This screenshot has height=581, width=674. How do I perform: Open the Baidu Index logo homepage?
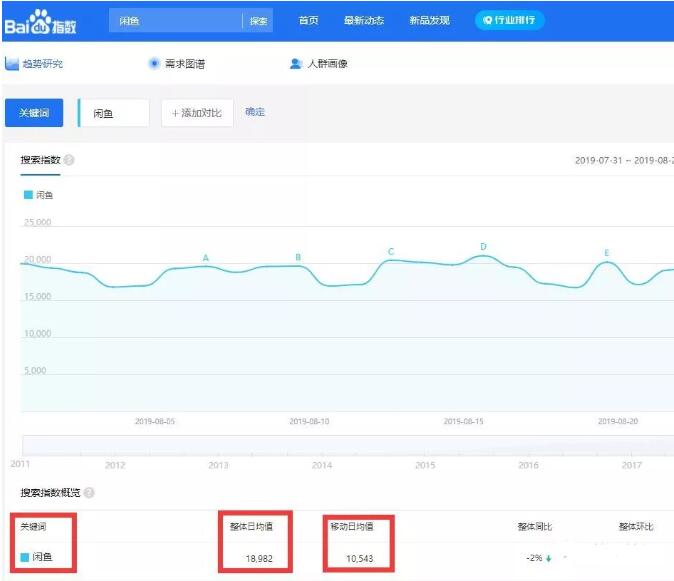click(40, 22)
